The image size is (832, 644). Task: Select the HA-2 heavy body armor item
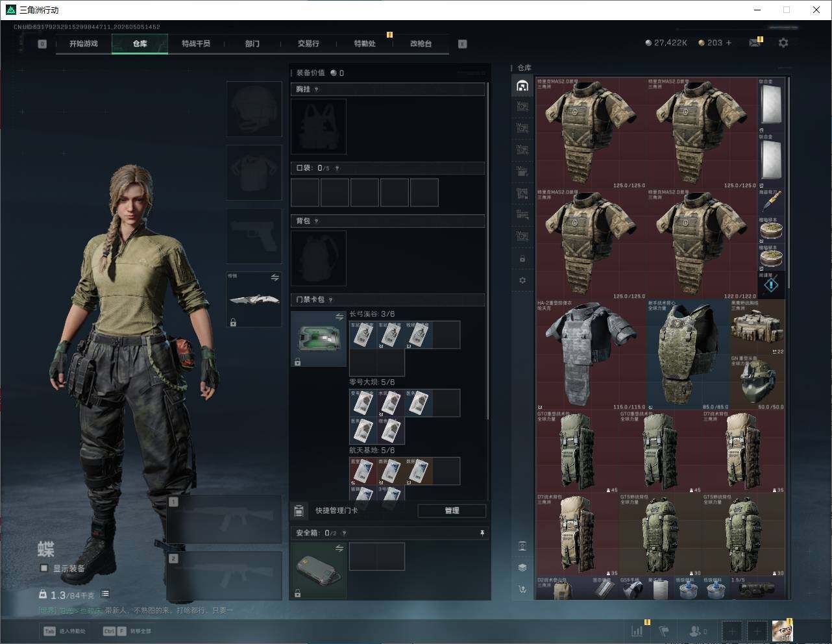point(592,354)
